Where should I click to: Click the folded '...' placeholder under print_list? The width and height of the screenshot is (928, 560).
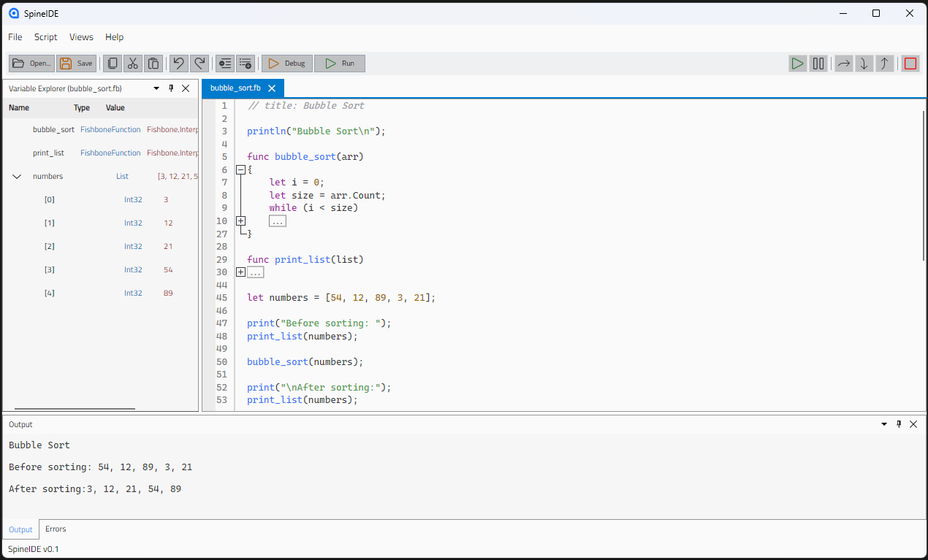[x=255, y=272]
